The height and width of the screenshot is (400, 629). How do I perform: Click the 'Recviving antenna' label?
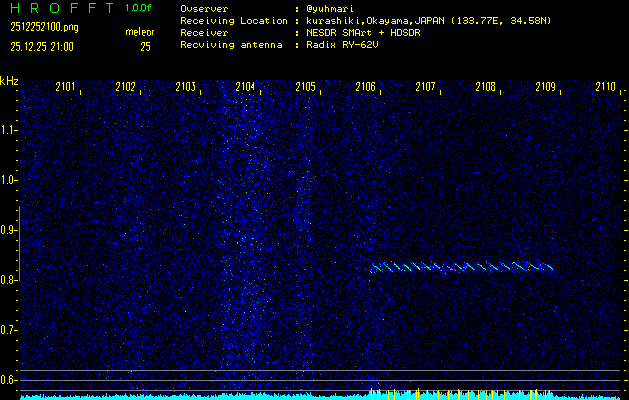click(x=231, y=45)
